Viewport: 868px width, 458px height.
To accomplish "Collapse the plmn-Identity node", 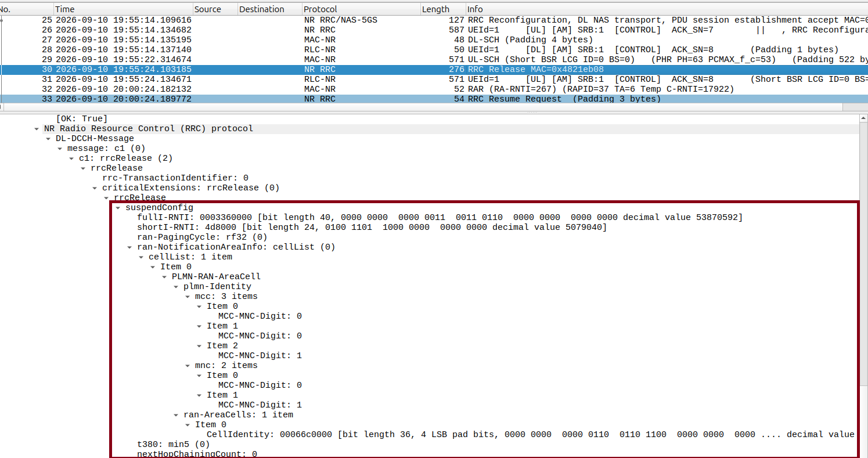I will (177, 287).
